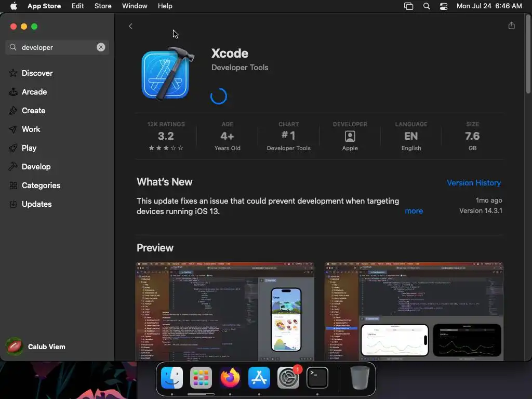Open the Store menu
The image size is (532, 399).
[x=103, y=6]
